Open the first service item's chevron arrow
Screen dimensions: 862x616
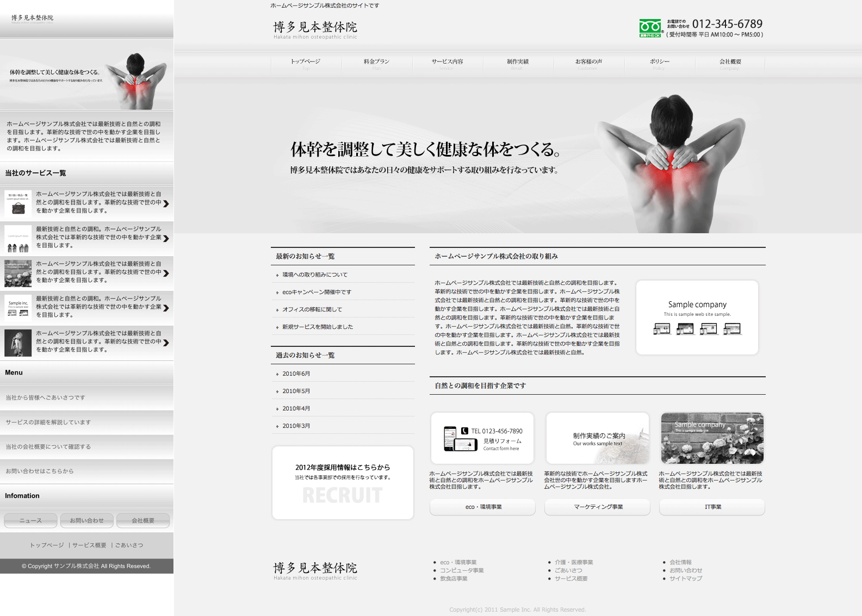(166, 203)
